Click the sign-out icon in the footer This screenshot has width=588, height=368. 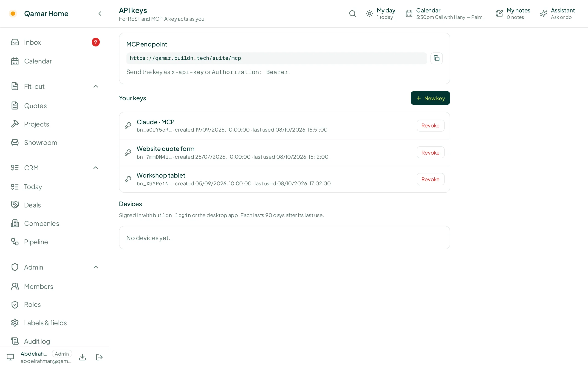99,357
